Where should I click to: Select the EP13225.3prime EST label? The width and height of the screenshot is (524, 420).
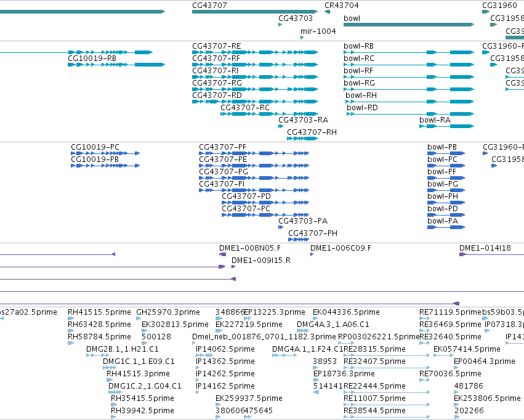[x=275, y=312]
